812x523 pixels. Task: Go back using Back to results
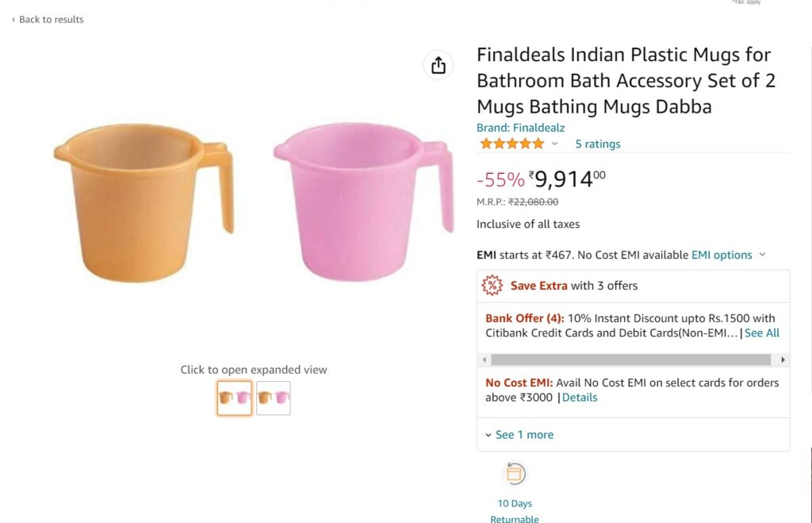coord(48,19)
